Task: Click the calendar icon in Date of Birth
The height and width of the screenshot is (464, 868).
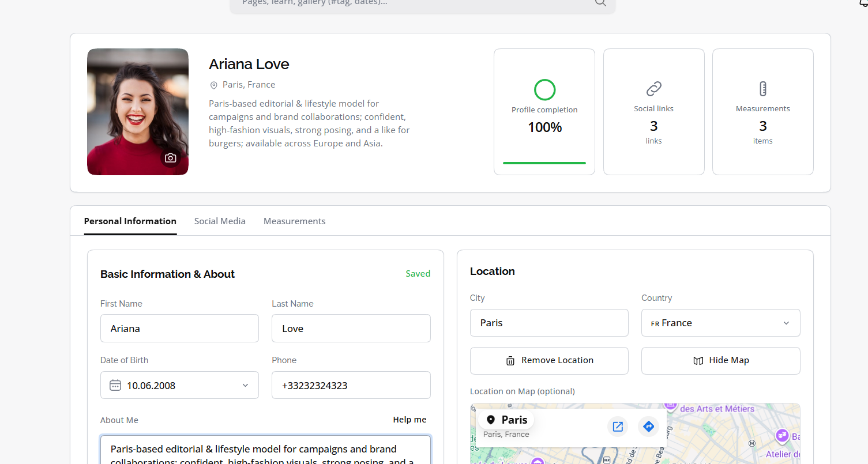Action: pos(115,385)
